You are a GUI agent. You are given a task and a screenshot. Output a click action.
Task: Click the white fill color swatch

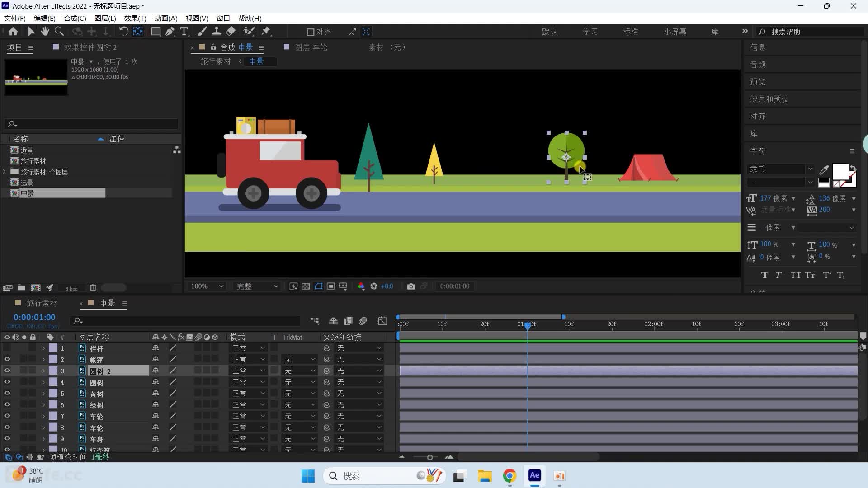pyautogui.click(x=840, y=171)
